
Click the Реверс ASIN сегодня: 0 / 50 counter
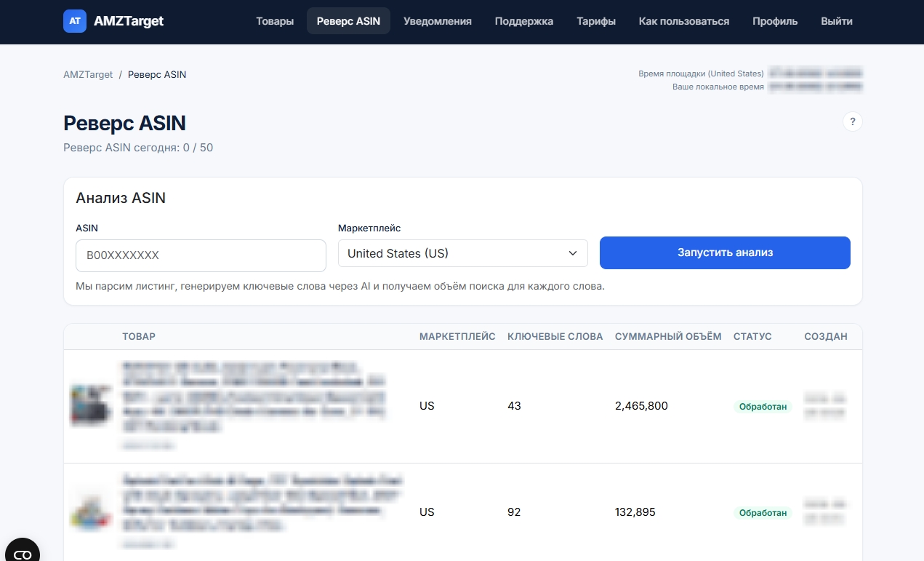coord(138,148)
